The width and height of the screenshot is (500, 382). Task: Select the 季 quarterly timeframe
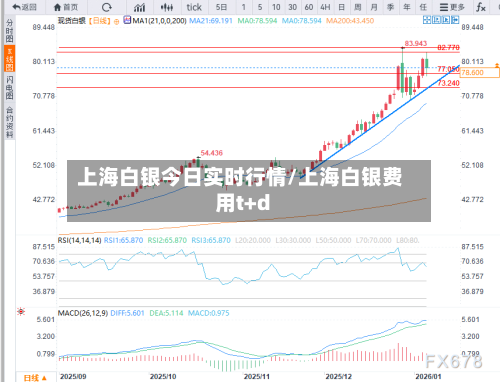pos(390,7)
